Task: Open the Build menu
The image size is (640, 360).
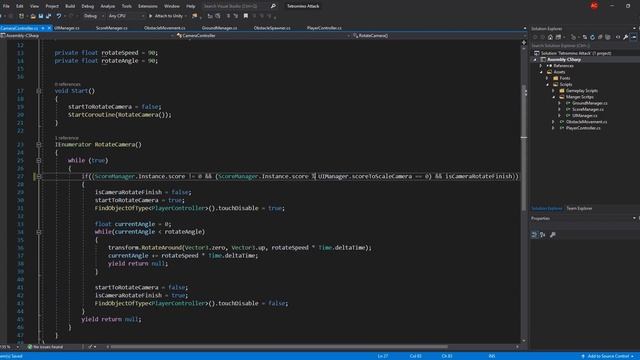Action: tap(70, 6)
